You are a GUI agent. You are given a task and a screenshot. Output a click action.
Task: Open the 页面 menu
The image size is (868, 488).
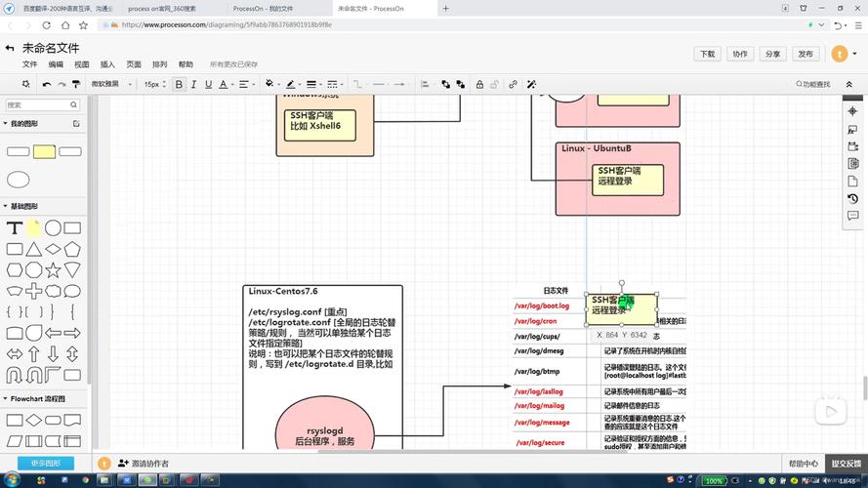click(x=134, y=64)
